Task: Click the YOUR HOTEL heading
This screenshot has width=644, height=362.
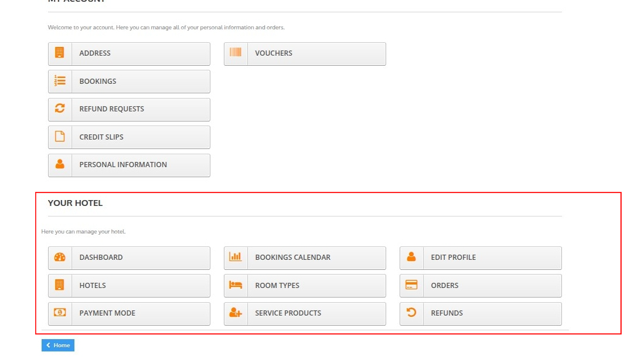Action: coord(75,203)
